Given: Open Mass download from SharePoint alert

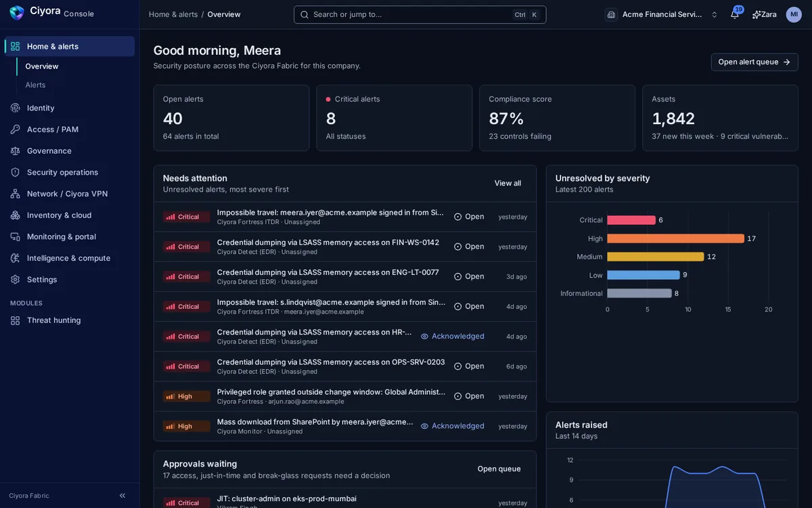Looking at the screenshot, I should tap(344, 426).
